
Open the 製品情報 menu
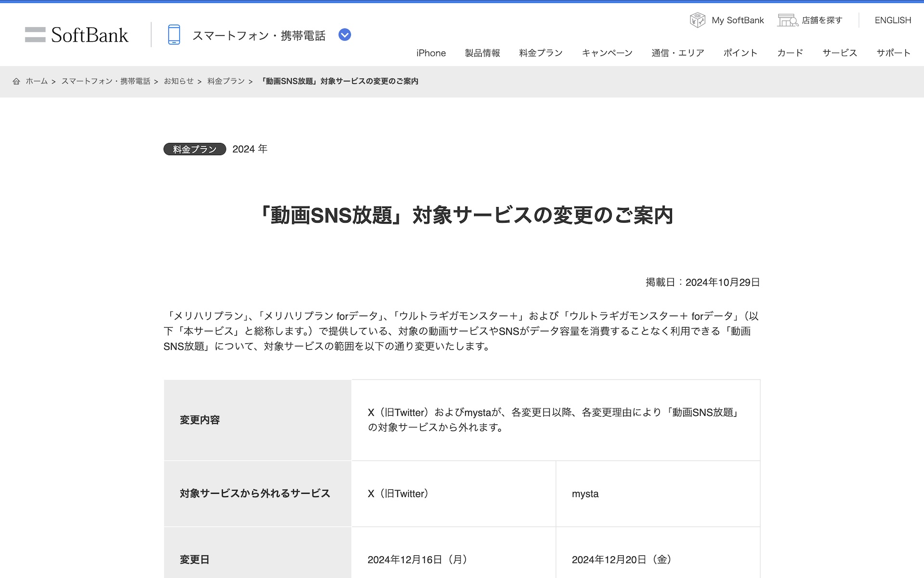tap(482, 53)
